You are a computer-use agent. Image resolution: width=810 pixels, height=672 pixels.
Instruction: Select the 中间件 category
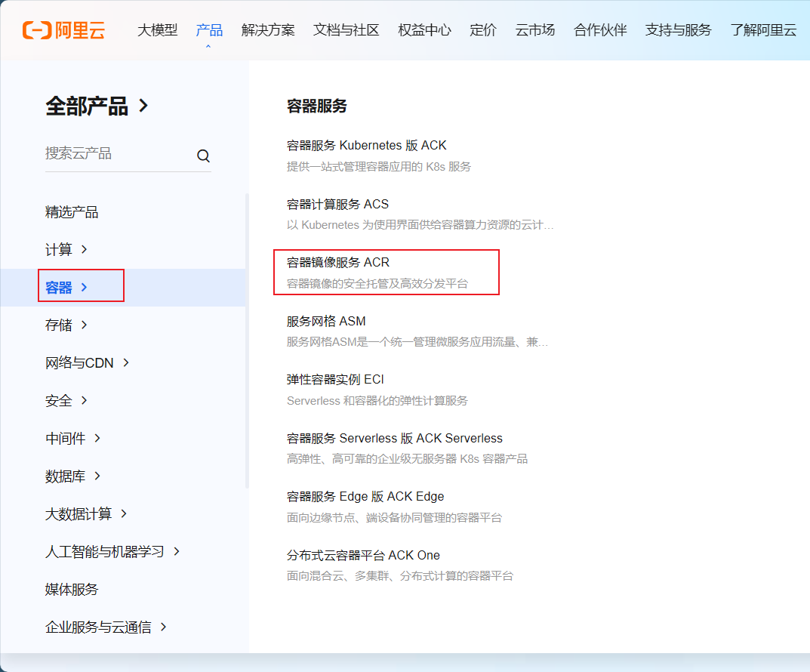click(x=65, y=438)
